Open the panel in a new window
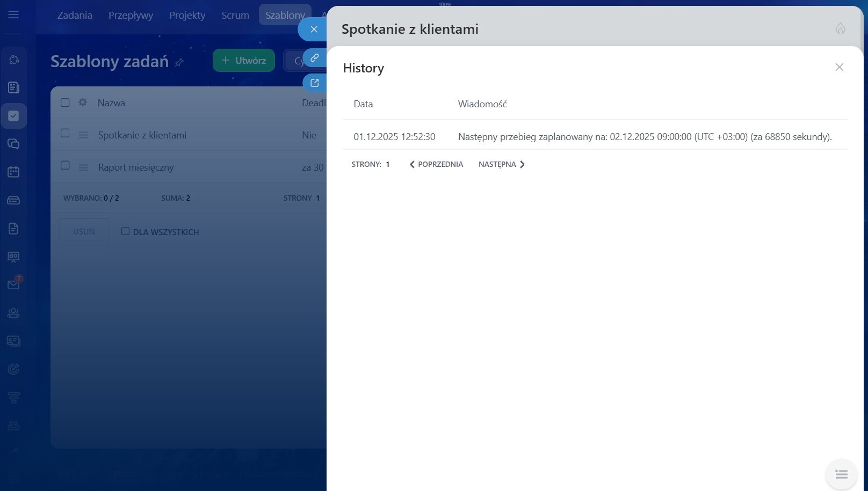This screenshot has width=868, height=491. point(315,83)
